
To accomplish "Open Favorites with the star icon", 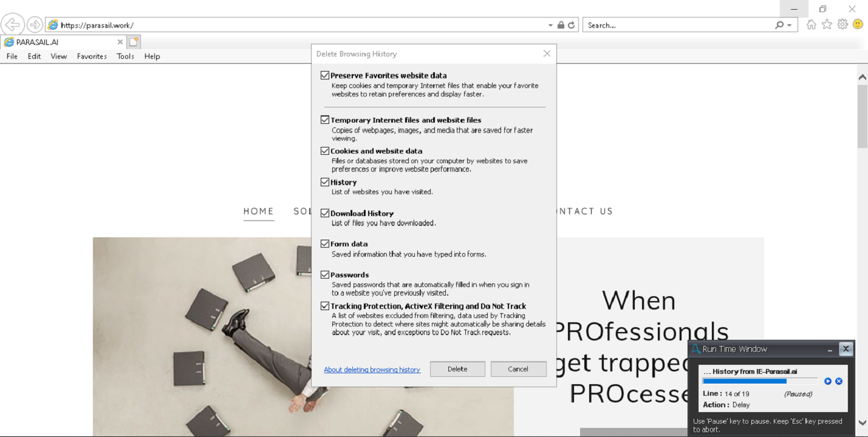I will click(x=827, y=24).
